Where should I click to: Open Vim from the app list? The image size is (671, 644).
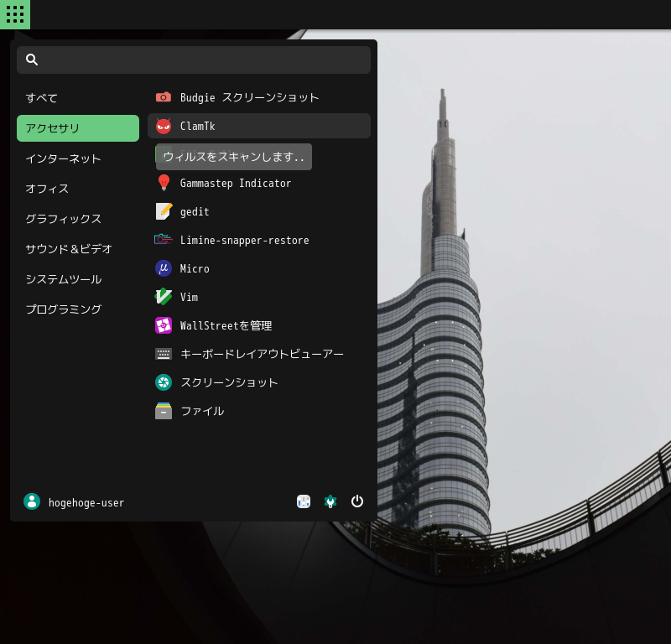[x=259, y=297]
